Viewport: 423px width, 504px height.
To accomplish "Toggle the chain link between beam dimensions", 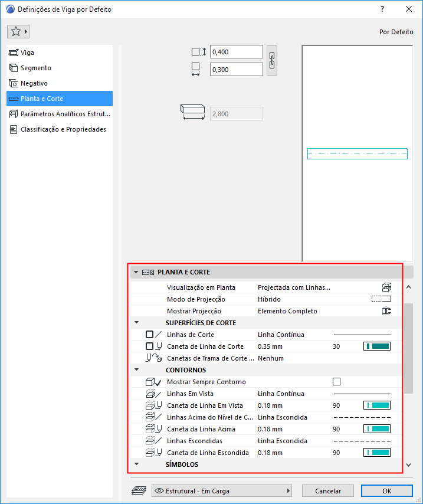I will point(272,60).
